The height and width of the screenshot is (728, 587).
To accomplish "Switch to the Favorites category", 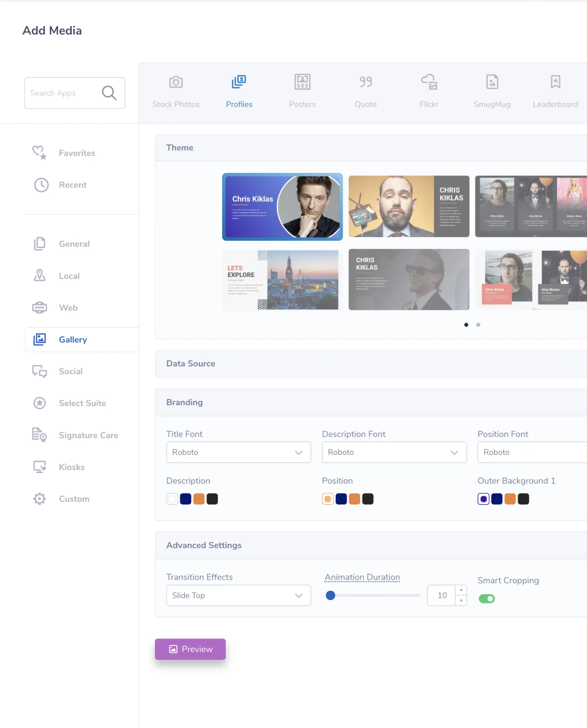I will (77, 153).
